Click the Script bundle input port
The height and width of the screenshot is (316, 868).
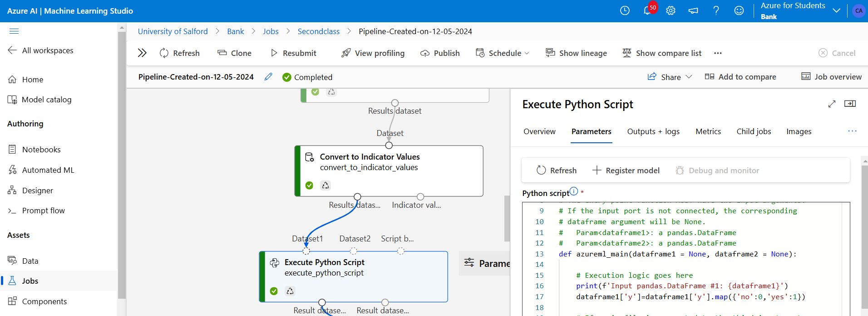(x=401, y=251)
